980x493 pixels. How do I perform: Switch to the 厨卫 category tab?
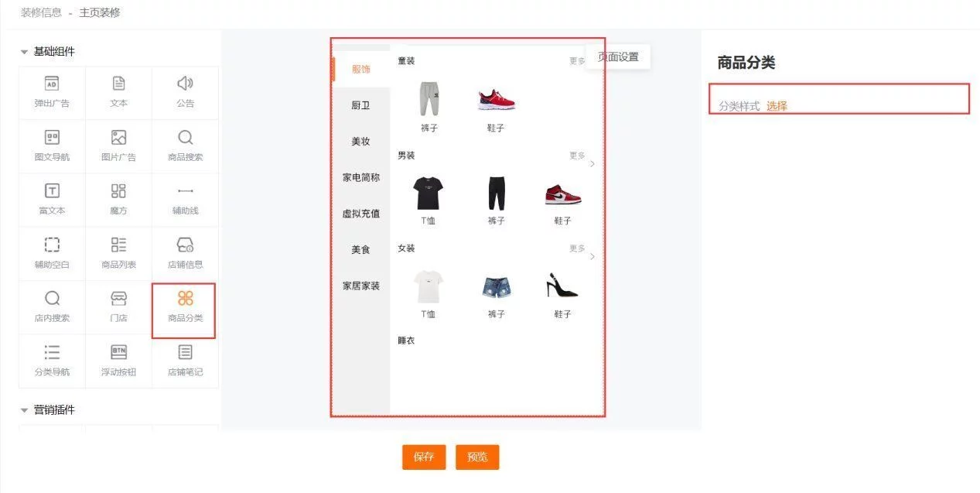pyautogui.click(x=360, y=105)
